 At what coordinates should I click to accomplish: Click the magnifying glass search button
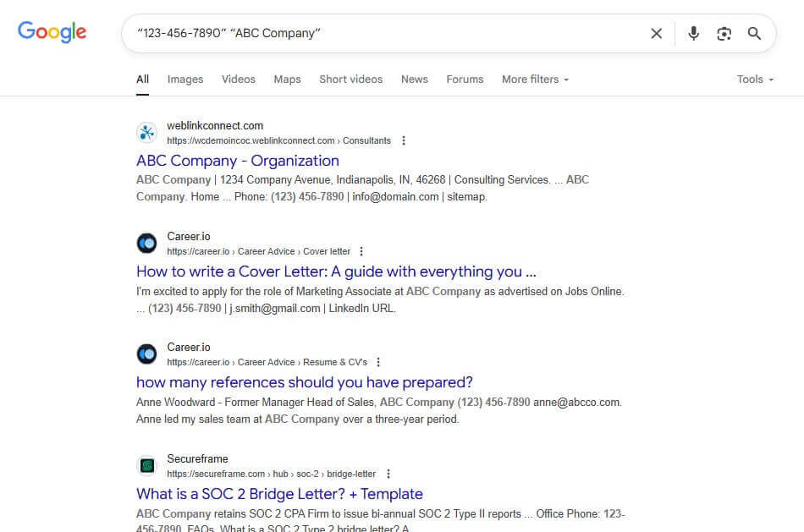pyautogui.click(x=754, y=33)
